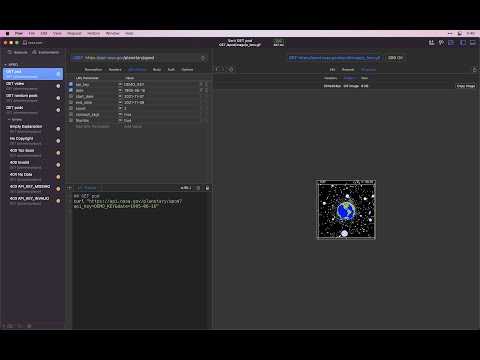Go forward in response history
Screen dimensions: 480x360
[x=223, y=69]
